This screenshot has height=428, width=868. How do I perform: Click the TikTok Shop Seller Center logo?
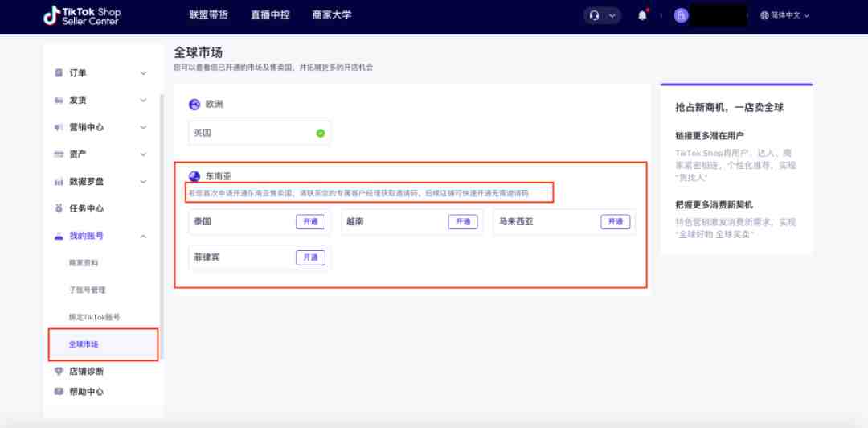pos(82,15)
